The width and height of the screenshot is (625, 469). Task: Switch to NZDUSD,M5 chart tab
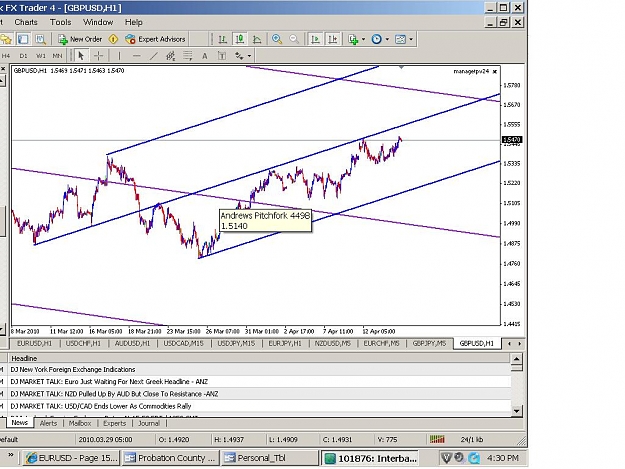click(333, 343)
